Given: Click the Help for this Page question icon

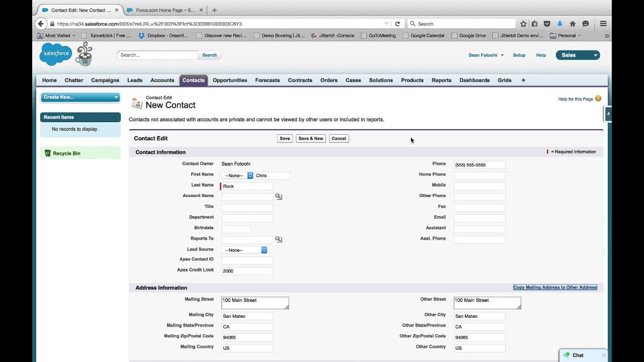Looking at the screenshot, I should point(598,99).
